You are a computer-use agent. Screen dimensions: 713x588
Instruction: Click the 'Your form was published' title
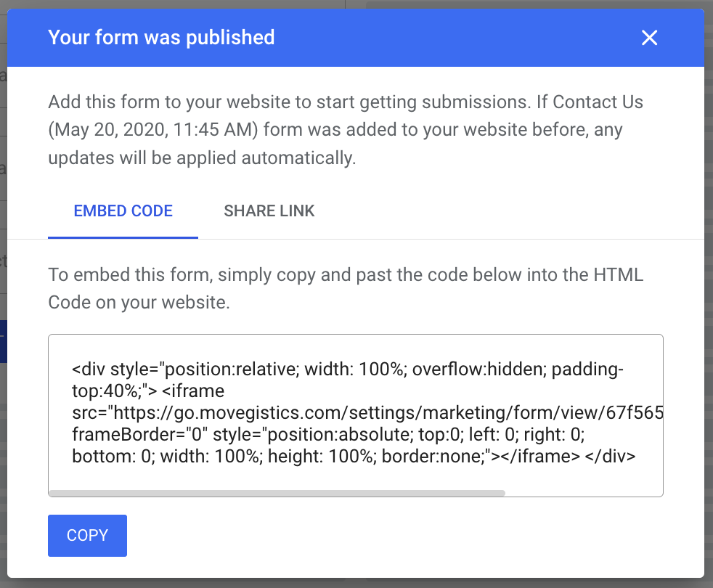[x=161, y=37]
